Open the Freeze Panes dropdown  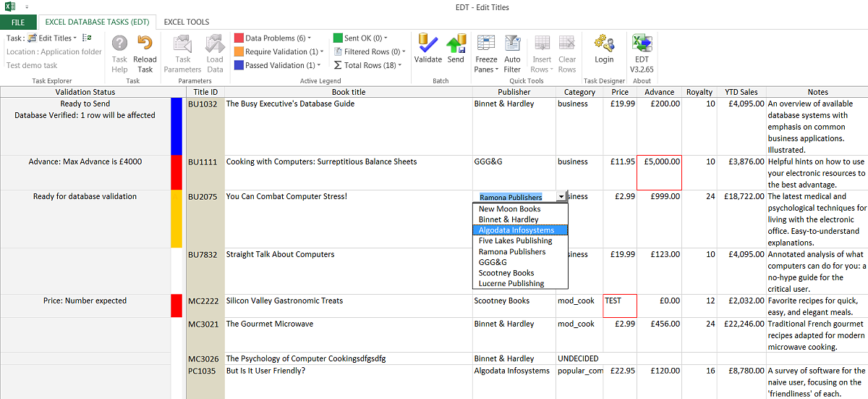click(x=486, y=64)
